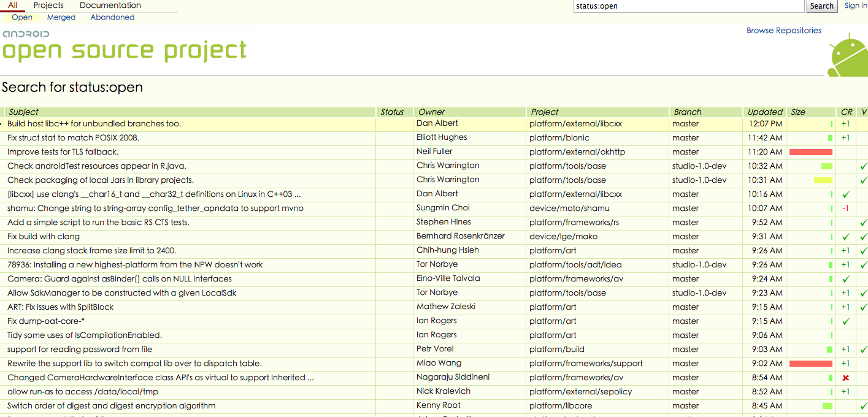This screenshot has height=417, width=868.
Task: Click the green Android robot logo
Action: [x=848, y=55]
